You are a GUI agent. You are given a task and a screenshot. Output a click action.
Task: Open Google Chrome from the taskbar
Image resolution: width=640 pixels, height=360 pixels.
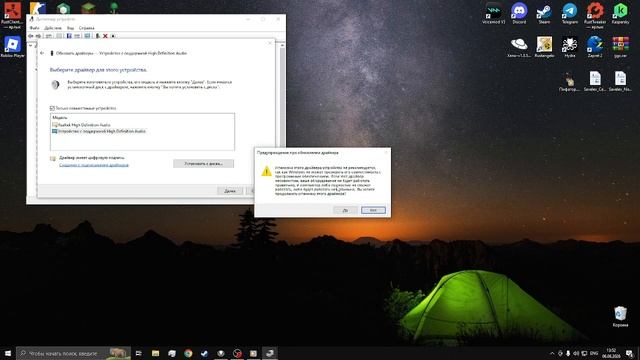(188, 353)
